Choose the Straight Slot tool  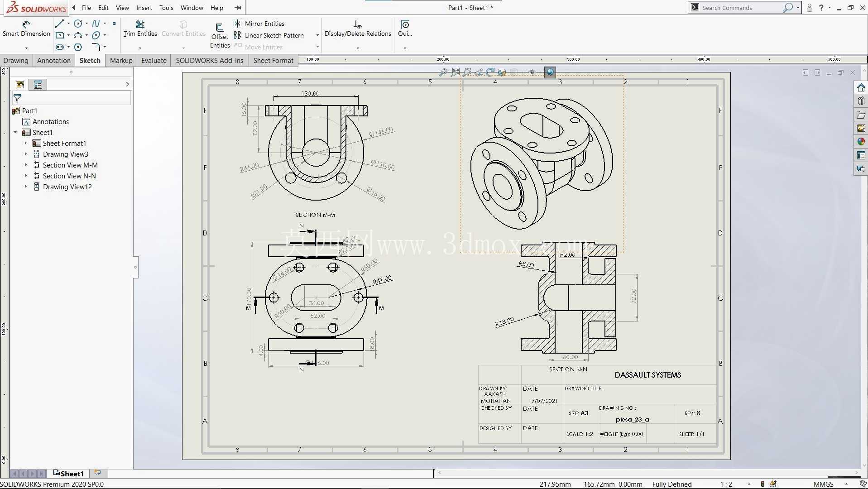coord(59,47)
